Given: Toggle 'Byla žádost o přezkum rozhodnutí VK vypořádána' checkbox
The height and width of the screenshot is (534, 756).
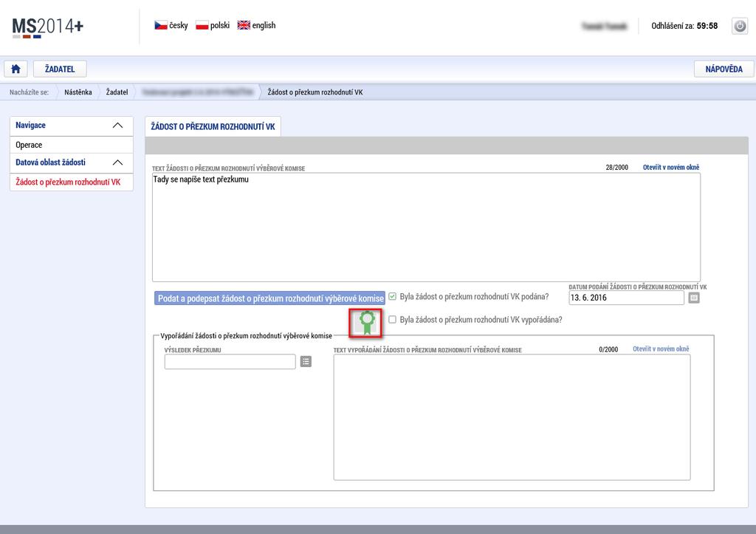Looking at the screenshot, I should (x=393, y=319).
